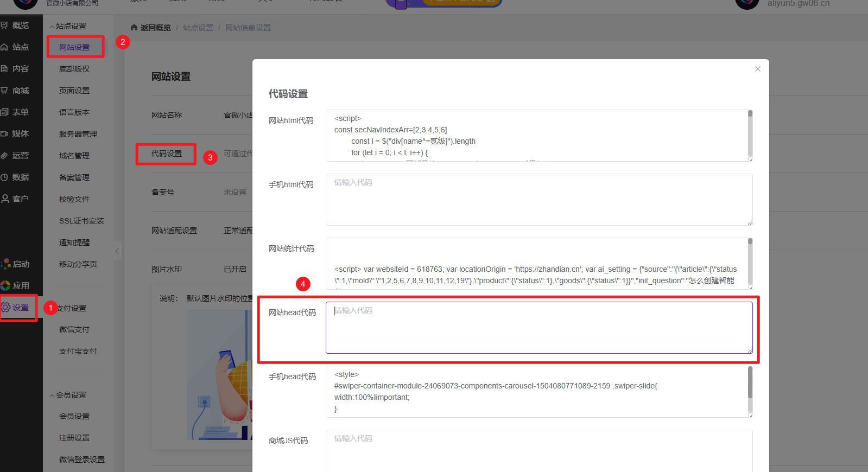Screen dimensions: 868x472
Task: Open the 底部版权 menu item
Action: pos(74,69)
